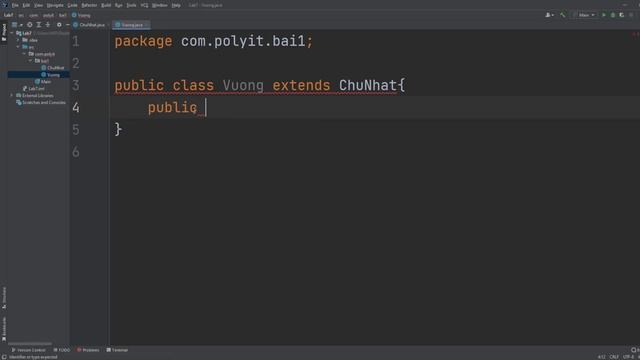Open the Main run configuration dropdown
Viewport: 640px width, 360px height.
pyautogui.click(x=584, y=15)
